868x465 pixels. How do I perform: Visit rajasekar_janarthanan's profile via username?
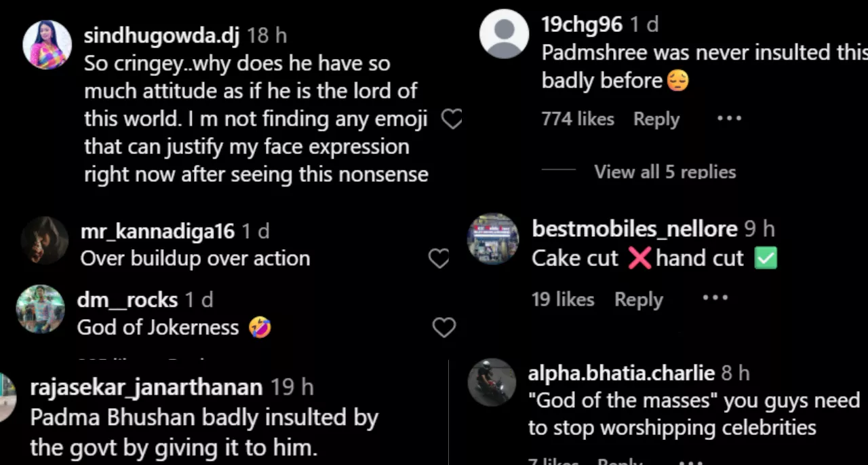click(x=146, y=388)
